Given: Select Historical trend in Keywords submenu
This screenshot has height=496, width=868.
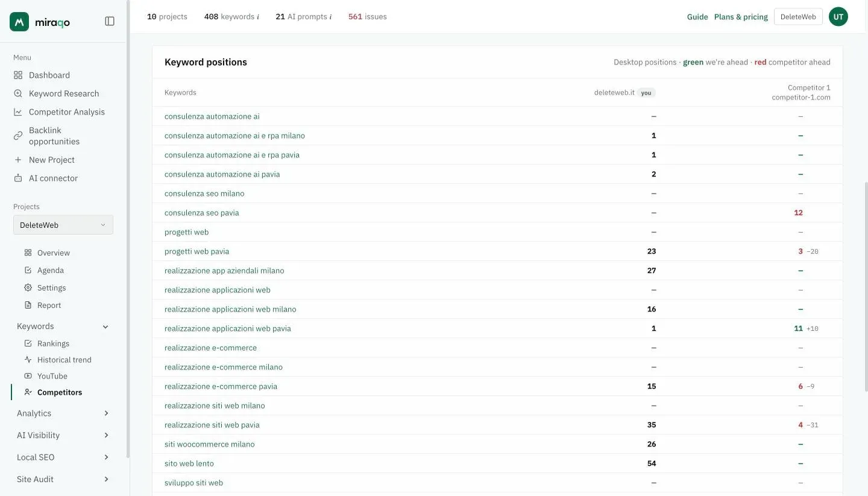Looking at the screenshot, I should click(64, 360).
